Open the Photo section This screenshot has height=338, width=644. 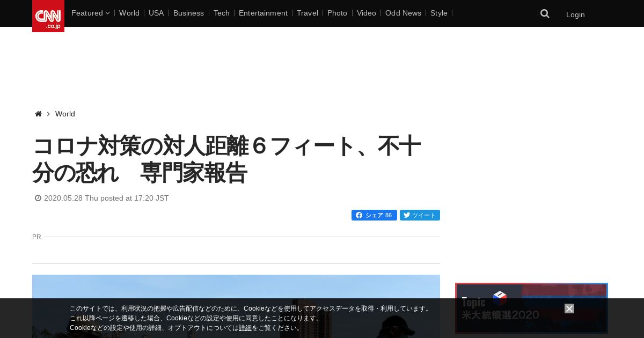(337, 13)
